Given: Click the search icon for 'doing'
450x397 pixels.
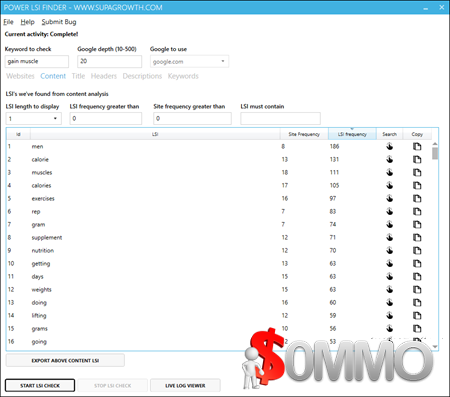Looking at the screenshot, I should point(389,302).
